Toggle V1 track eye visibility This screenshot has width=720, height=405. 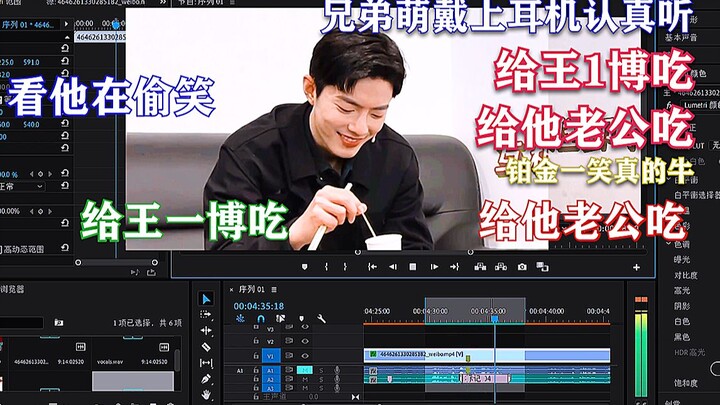tap(305, 354)
